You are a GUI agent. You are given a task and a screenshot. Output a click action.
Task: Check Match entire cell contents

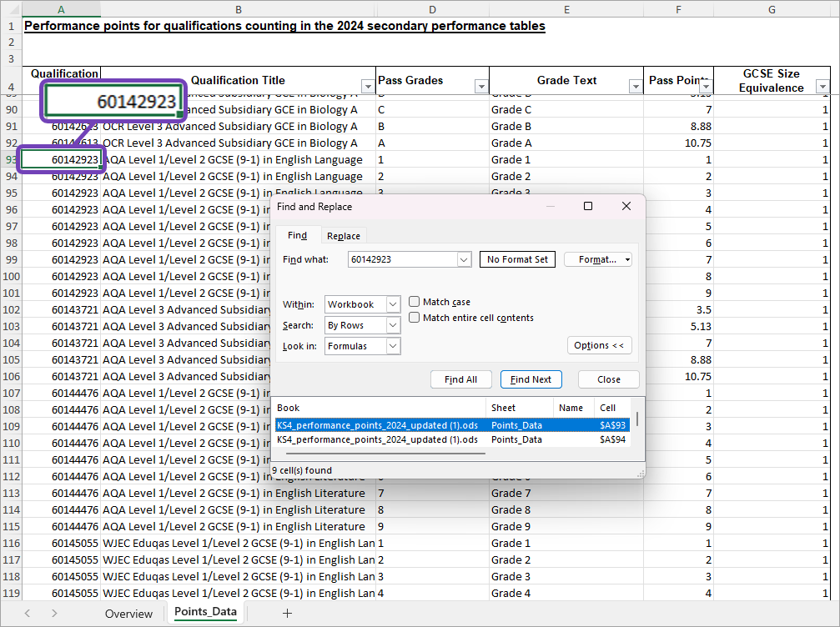(413, 317)
